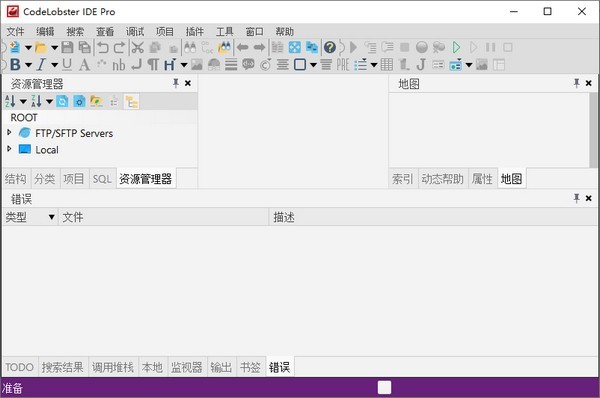This screenshot has height=398, width=600.
Task: Open the sort A-Z dropdown arrow
Action: pyautogui.click(x=23, y=102)
